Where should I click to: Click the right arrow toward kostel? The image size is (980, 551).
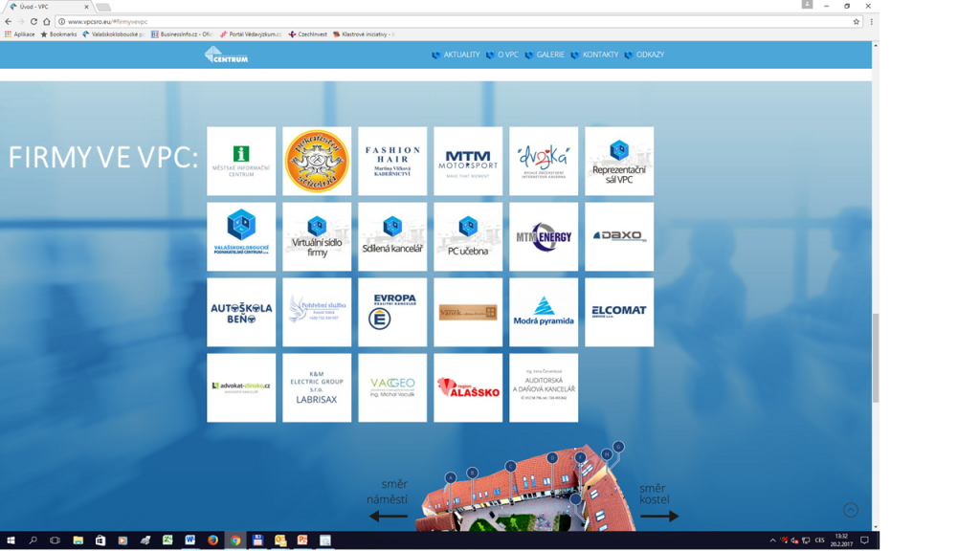(x=659, y=516)
